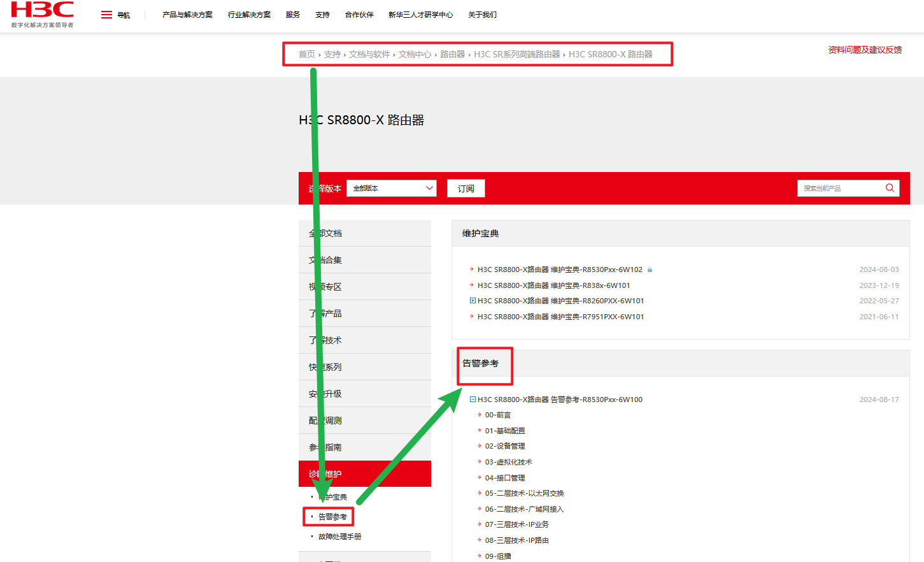Open the 03-虚拟化技术 chapter

tap(509, 462)
